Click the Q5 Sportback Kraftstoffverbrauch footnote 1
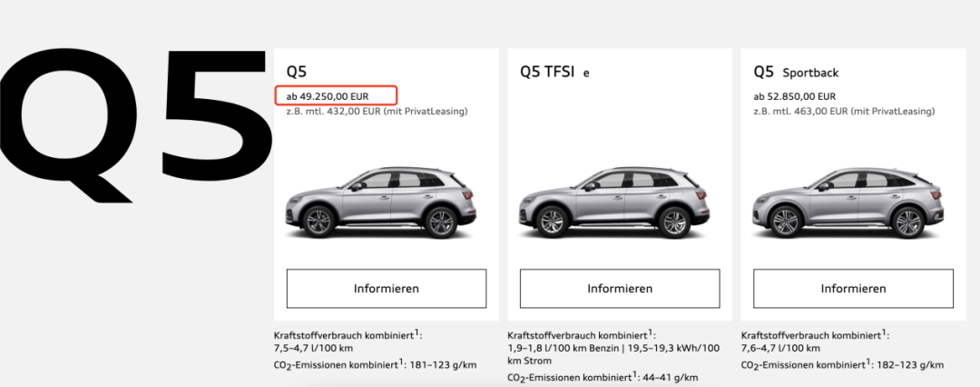The image size is (980, 387). [x=884, y=332]
